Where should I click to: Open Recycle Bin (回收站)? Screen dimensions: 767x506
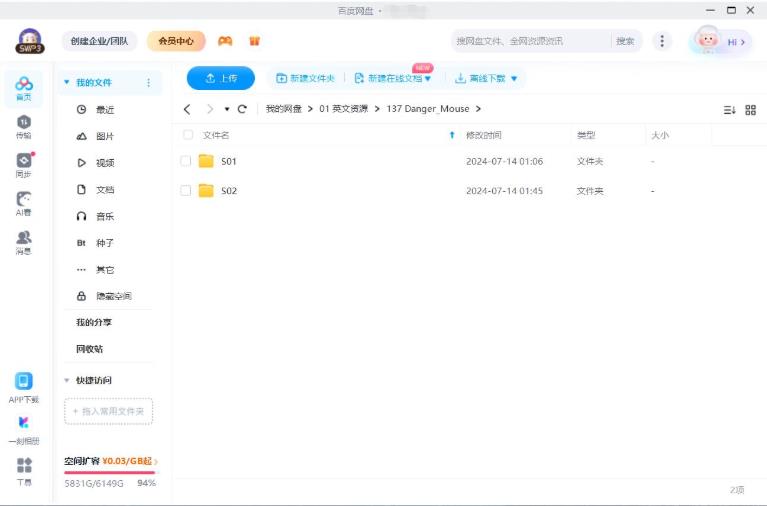click(90, 349)
